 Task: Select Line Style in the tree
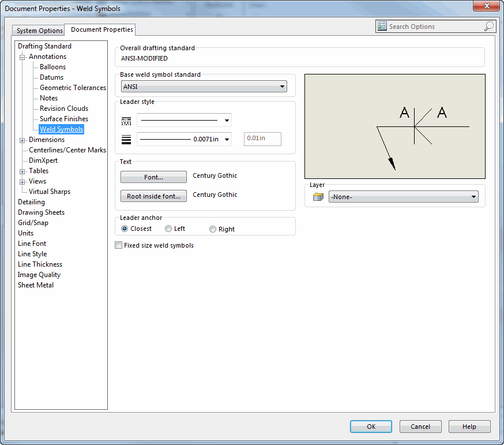(32, 254)
